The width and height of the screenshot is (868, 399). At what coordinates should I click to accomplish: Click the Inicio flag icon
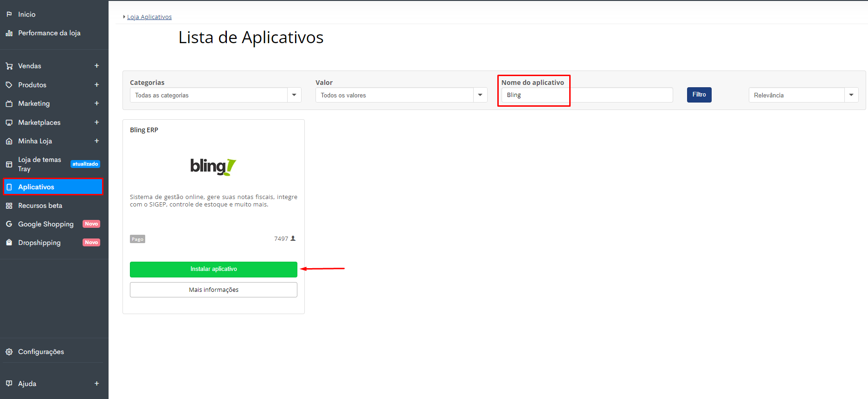click(x=9, y=14)
